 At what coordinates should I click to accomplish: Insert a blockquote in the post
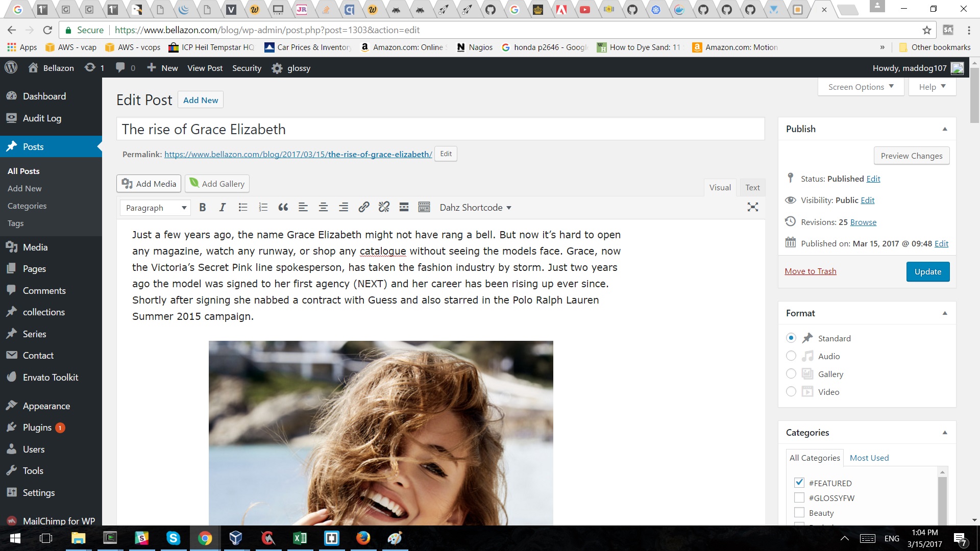[x=283, y=207]
